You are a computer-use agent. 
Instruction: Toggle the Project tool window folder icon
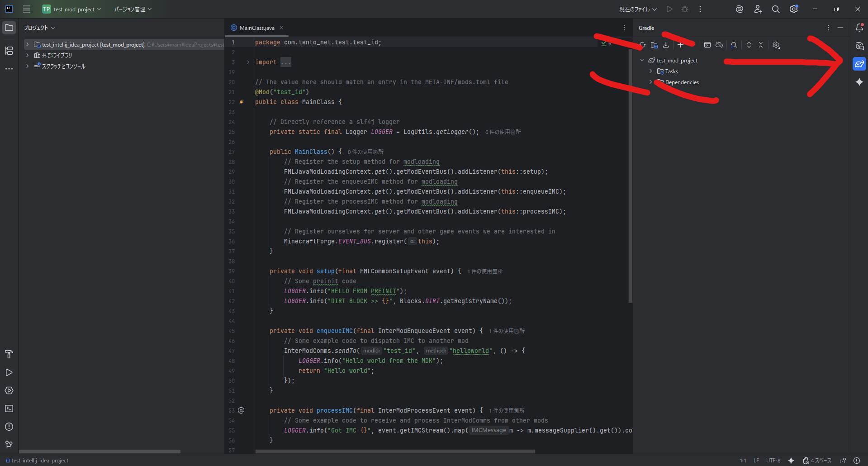[9, 28]
